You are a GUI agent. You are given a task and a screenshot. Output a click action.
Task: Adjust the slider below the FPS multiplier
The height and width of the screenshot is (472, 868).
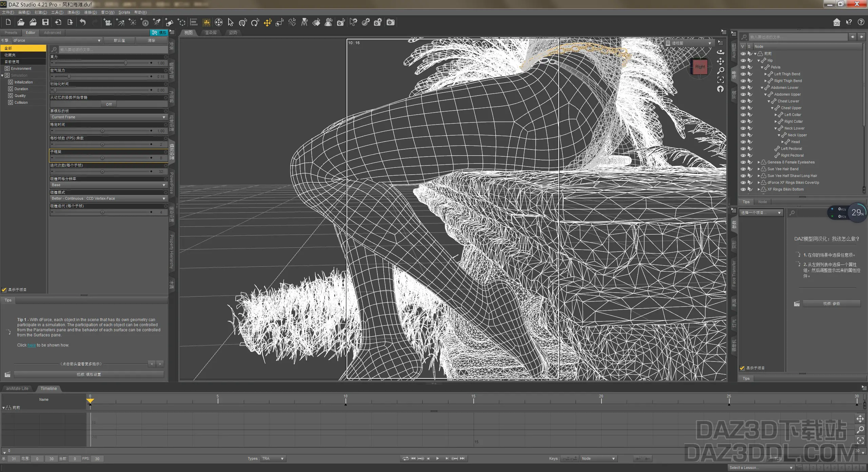pos(103,158)
